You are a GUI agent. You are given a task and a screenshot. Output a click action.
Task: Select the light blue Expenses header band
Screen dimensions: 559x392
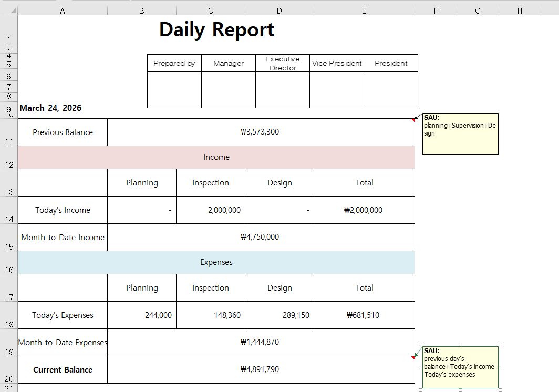(x=216, y=262)
